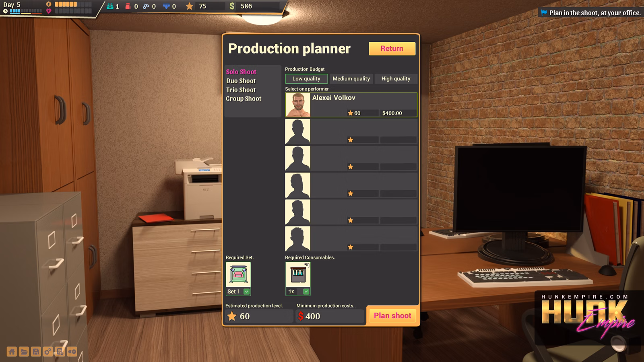
Task: Open the load game folder icon
Action: pos(24,352)
